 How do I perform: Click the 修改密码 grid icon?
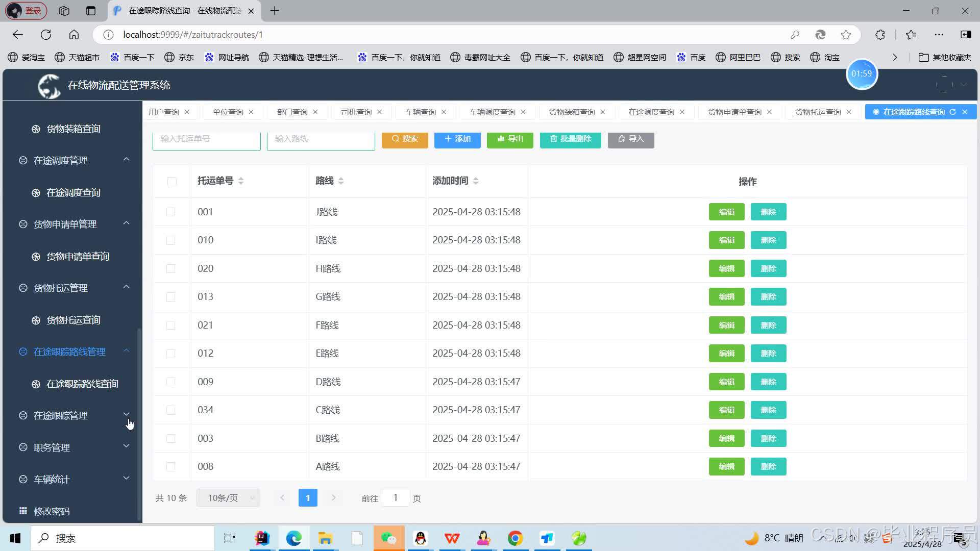(x=23, y=511)
